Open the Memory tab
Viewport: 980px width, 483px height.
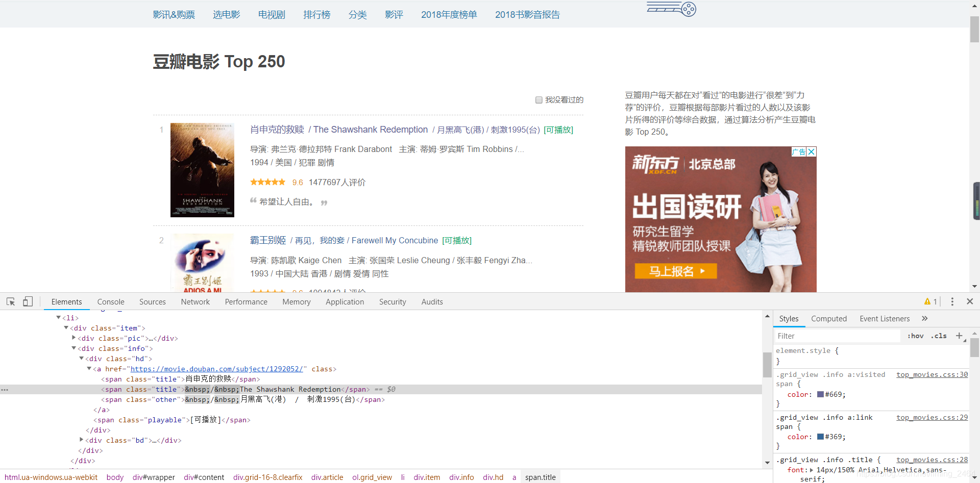pyautogui.click(x=297, y=301)
